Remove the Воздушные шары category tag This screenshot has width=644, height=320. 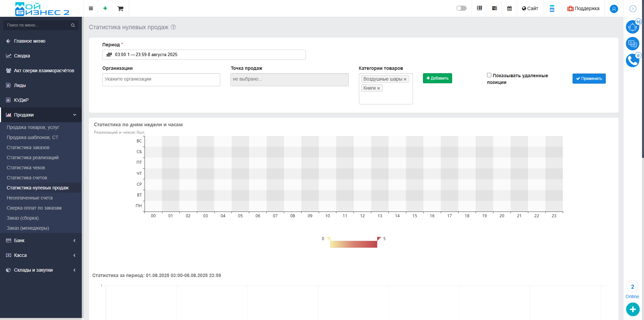coord(405,79)
